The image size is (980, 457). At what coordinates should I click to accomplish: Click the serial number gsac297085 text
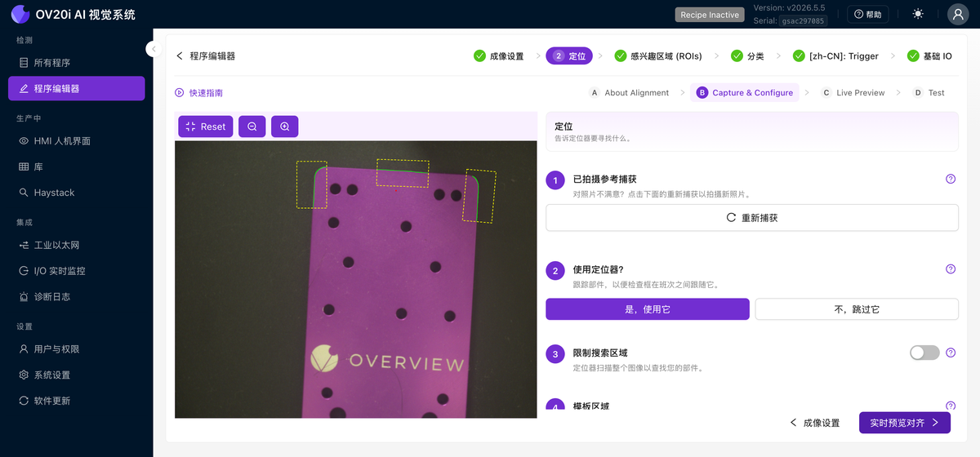pos(804,20)
